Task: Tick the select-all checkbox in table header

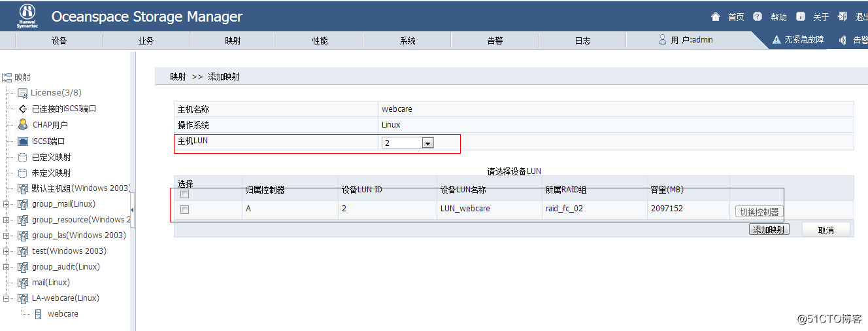Action: [x=185, y=194]
